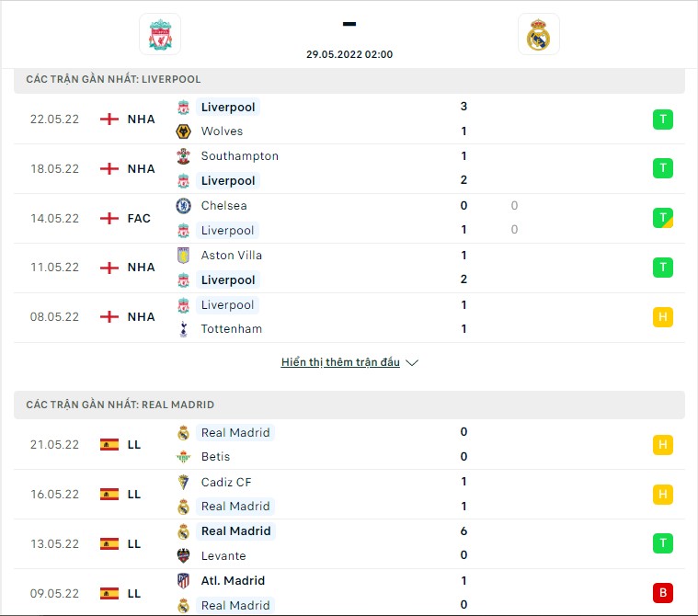Select the Levante team logo
The image size is (698, 616).
pos(183,555)
